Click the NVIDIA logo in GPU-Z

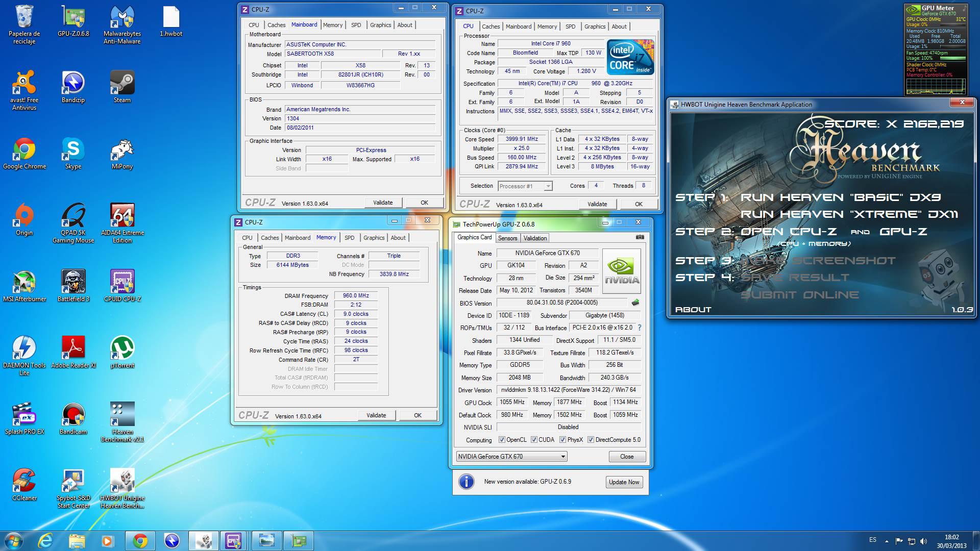coord(622,271)
